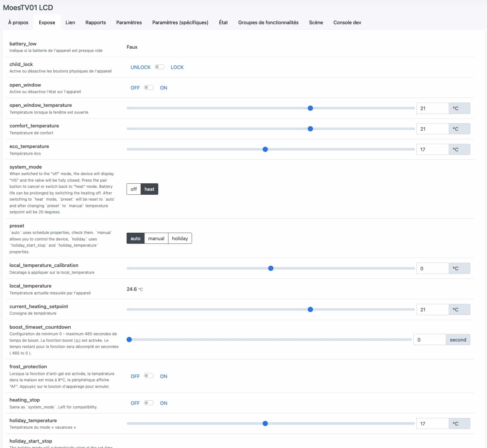Click the local_temperature_calibration slider handle
487x448 pixels.
[x=271, y=268]
